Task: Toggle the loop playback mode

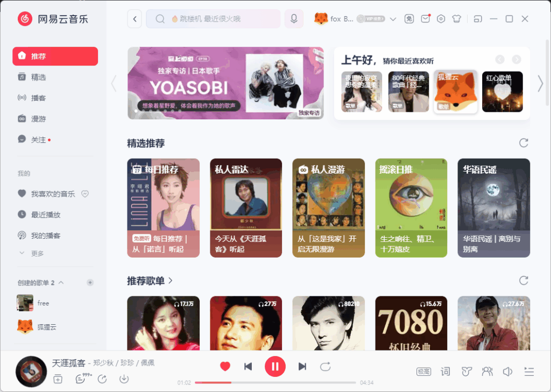Action: pyautogui.click(x=325, y=366)
